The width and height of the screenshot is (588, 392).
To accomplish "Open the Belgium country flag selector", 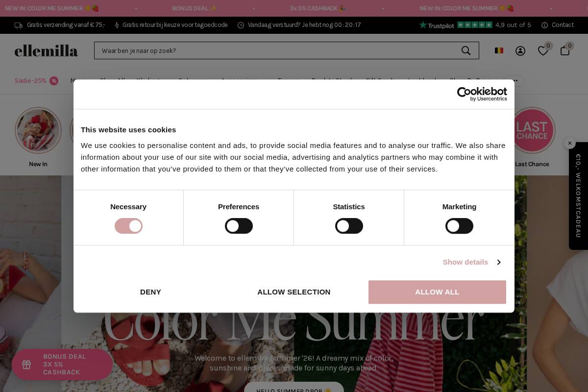I will pos(499,50).
